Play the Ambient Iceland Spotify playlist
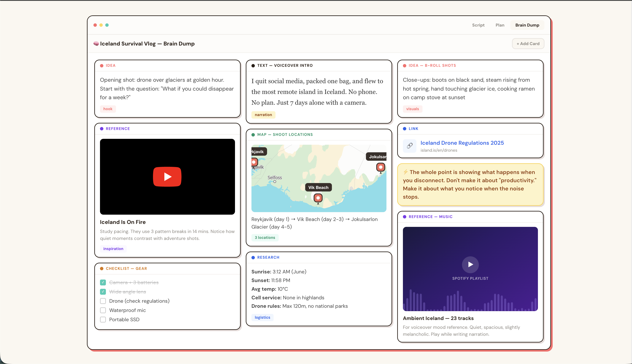The image size is (632, 364). point(470,265)
